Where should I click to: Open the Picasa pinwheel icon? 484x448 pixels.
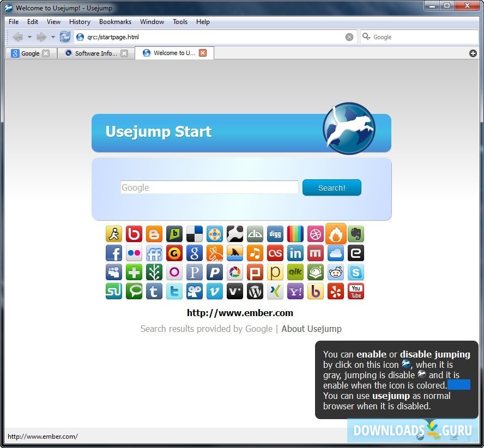click(235, 272)
